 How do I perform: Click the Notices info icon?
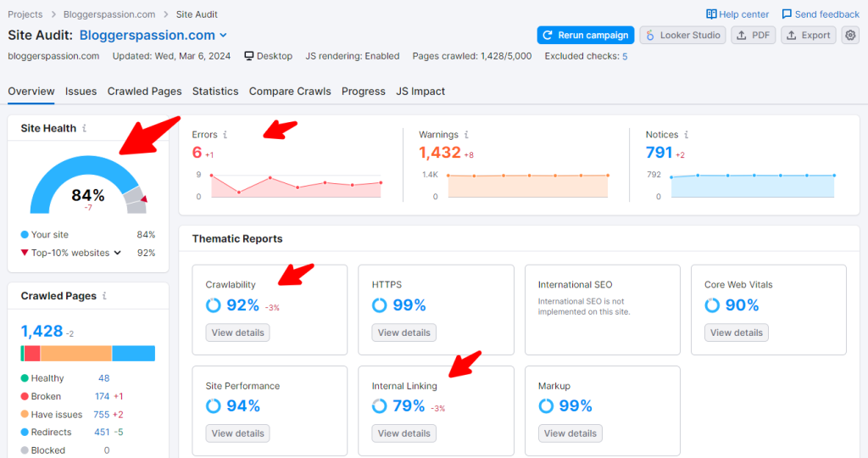(x=686, y=135)
